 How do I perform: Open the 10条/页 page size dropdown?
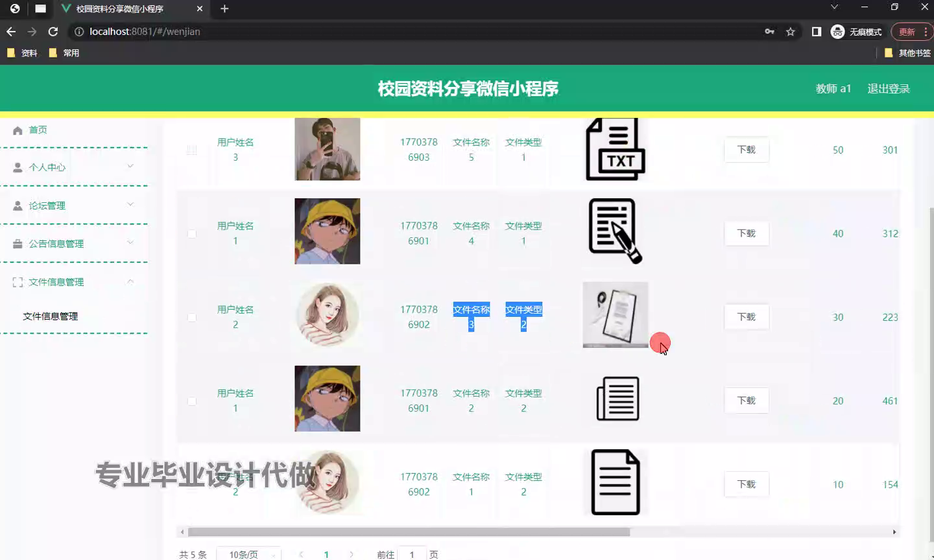coord(248,554)
